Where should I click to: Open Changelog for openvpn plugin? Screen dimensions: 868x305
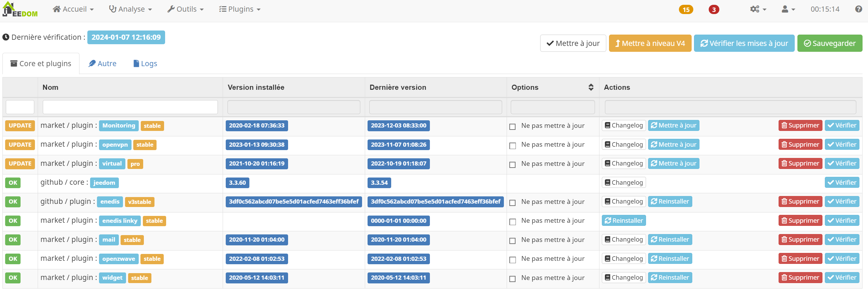tap(624, 144)
